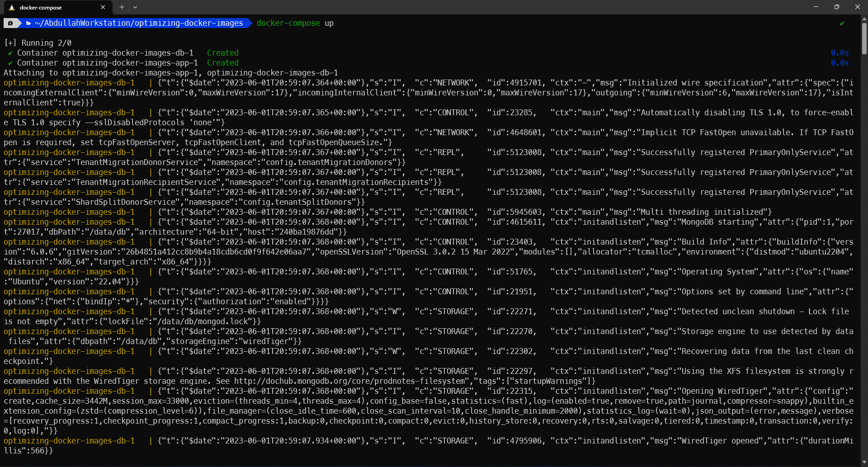Click checkmark beside db-1 container line
Viewport: 868px width, 467px height.
(10, 53)
